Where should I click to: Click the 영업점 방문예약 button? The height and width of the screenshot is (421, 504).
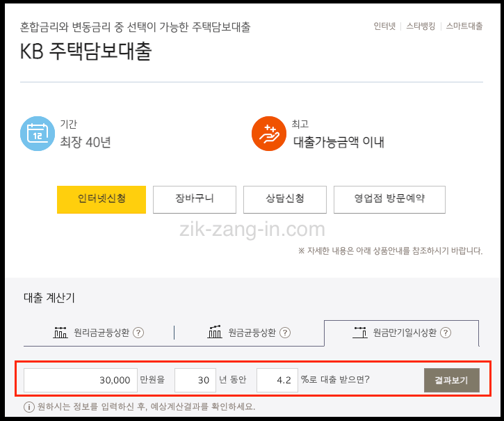point(389,200)
